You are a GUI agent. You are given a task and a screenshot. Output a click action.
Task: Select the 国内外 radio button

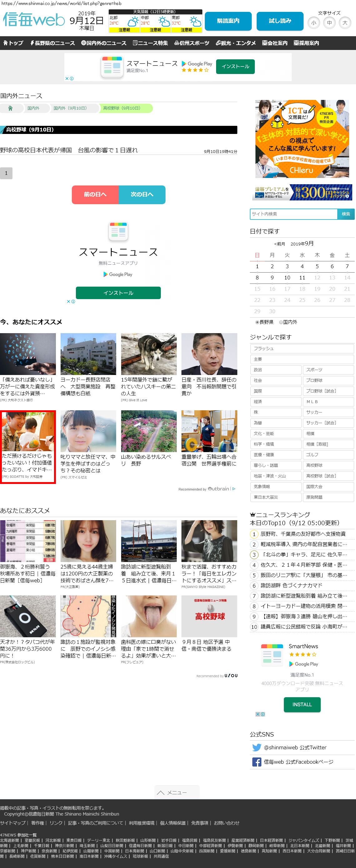coord(281,322)
